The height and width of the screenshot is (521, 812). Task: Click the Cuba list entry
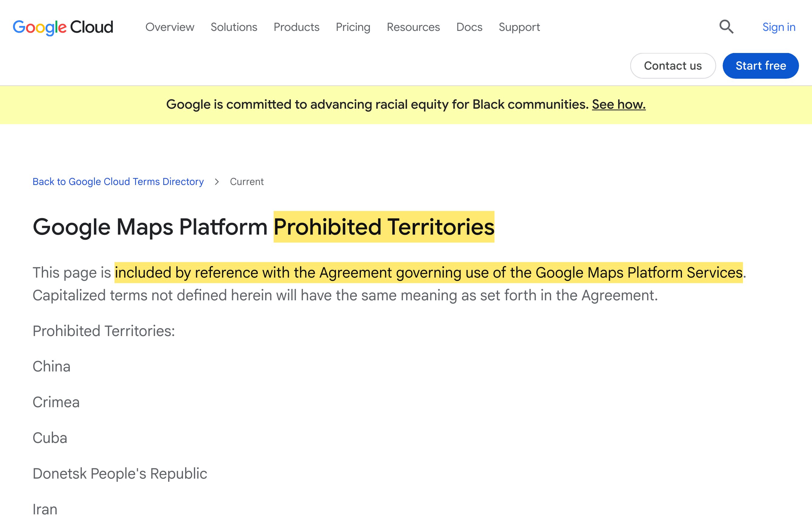coord(50,438)
